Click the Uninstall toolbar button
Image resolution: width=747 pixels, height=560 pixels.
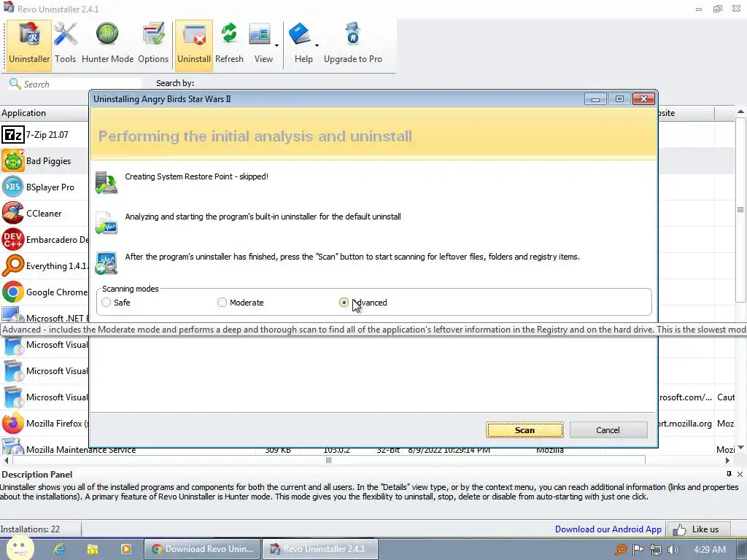[x=194, y=44]
